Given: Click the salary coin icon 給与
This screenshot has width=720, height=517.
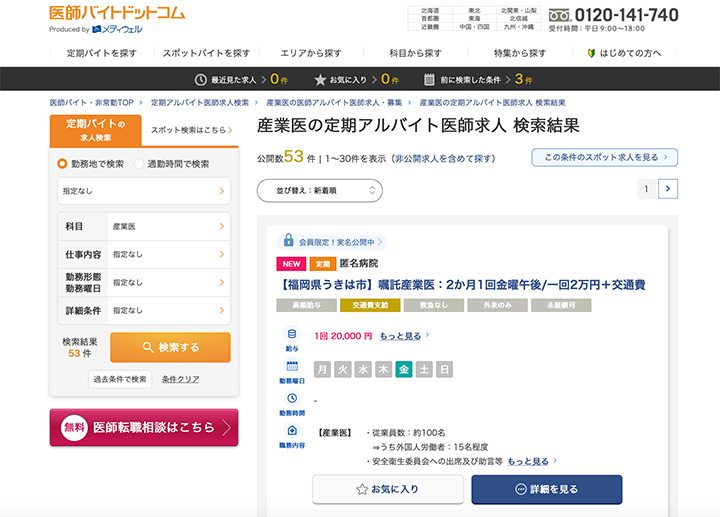Looking at the screenshot, I should pyautogui.click(x=292, y=334).
